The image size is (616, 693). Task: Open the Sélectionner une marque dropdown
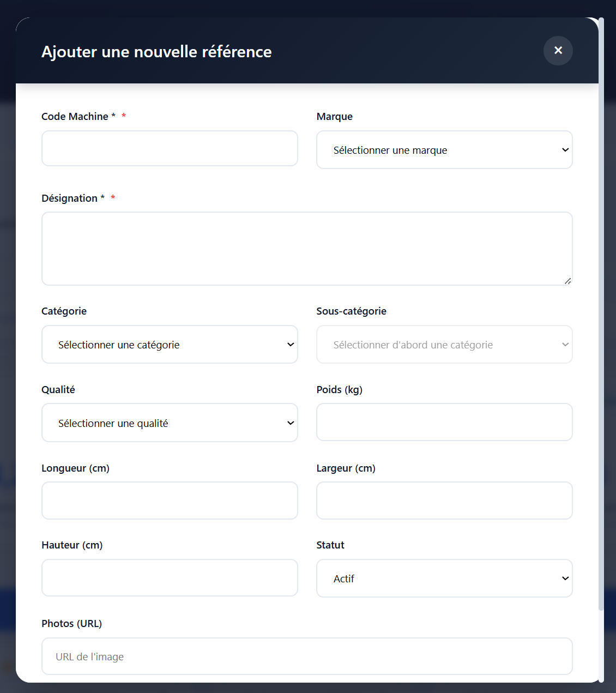(444, 149)
